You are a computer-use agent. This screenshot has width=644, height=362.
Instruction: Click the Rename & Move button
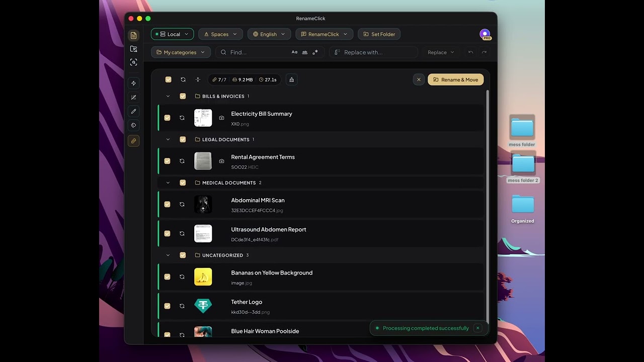point(456,79)
